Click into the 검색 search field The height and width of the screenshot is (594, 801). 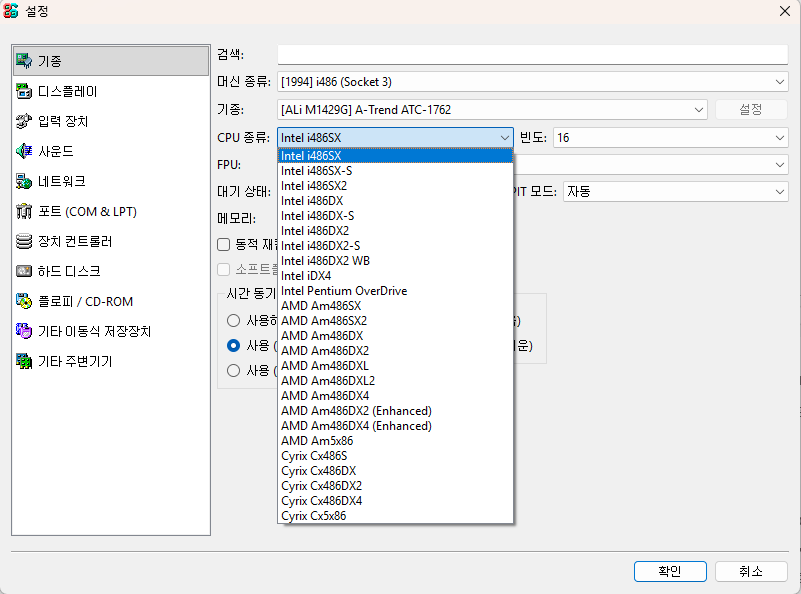[532, 55]
